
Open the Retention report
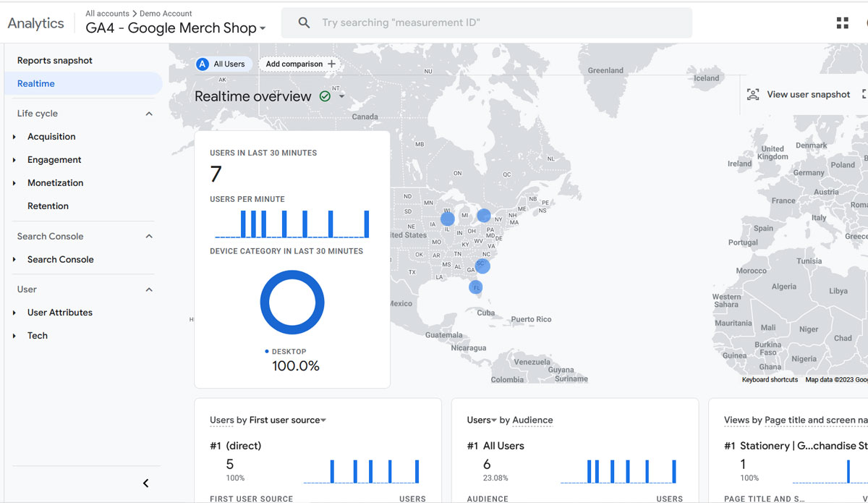point(48,206)
